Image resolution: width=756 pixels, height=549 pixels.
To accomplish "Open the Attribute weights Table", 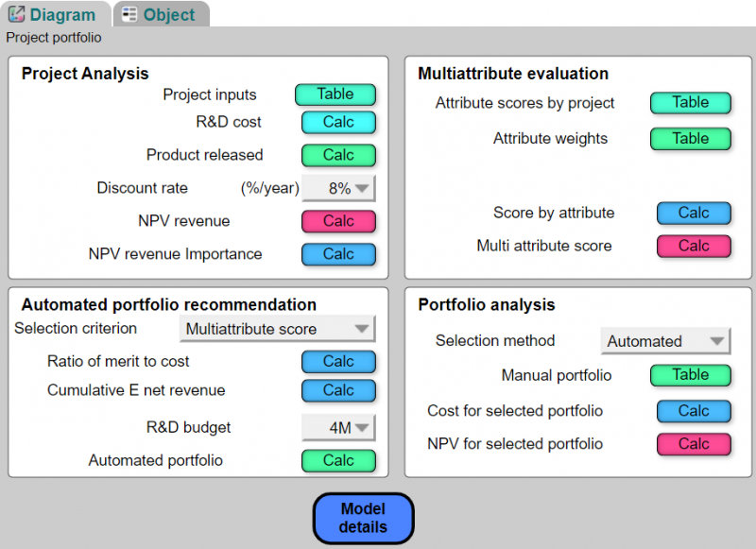I will 691,139.
